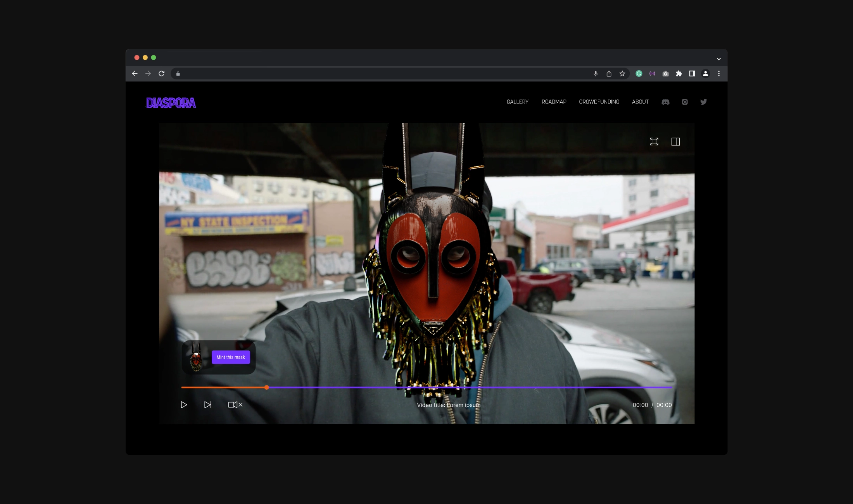
Task: Open the CROWDFUNDING page
Action: click(x=599, y=102)
